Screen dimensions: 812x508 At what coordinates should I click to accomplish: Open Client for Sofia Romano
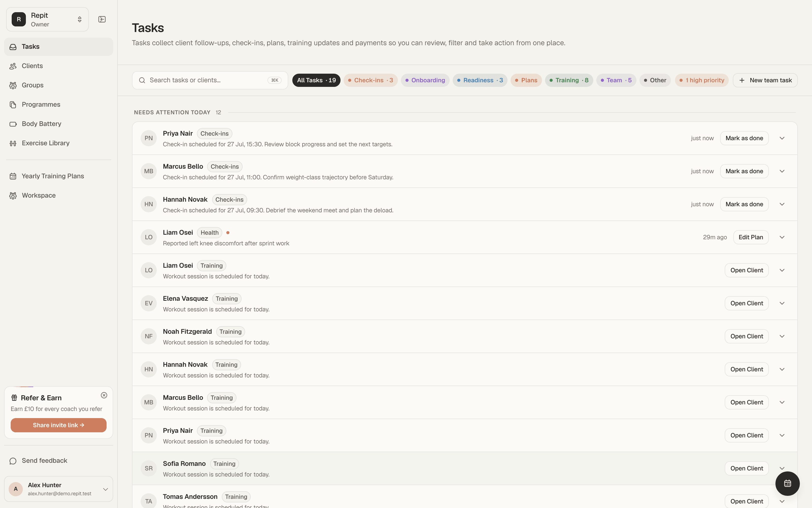coord(747,468)
